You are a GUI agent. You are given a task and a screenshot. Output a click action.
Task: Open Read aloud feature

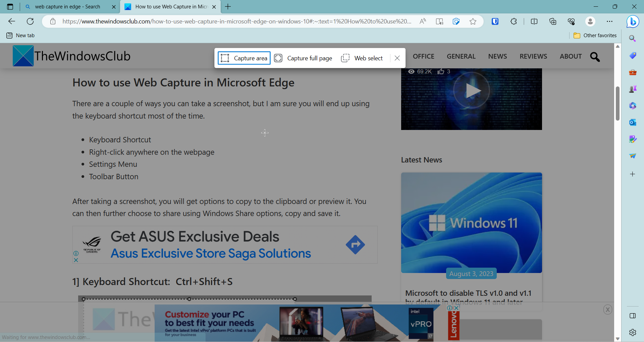click(423, 21)
